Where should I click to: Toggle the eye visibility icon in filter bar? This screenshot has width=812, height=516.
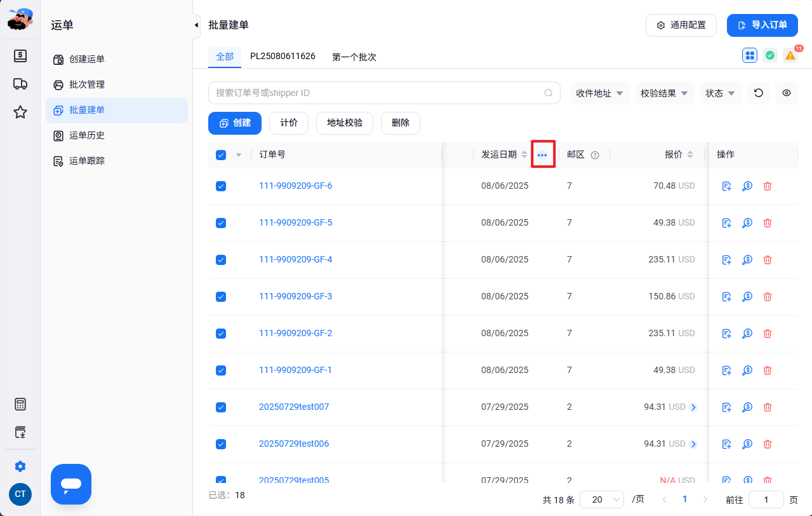coord(787,93)
